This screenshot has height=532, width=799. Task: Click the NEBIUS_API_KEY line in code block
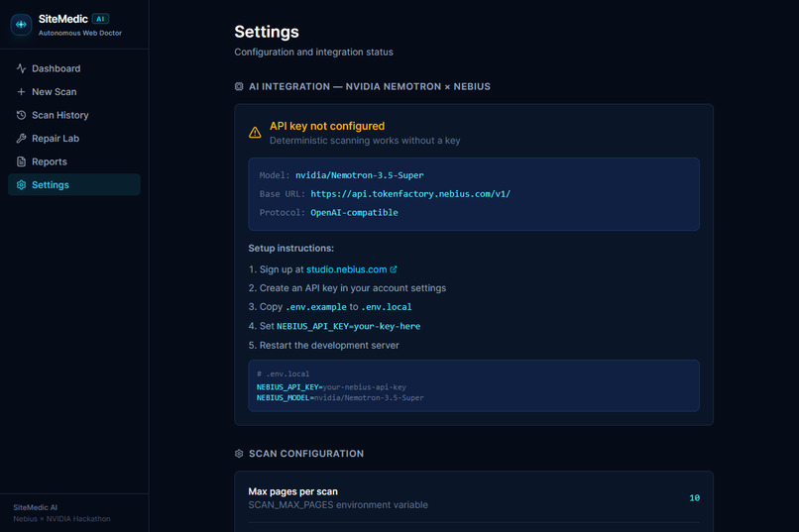[331, 387]
